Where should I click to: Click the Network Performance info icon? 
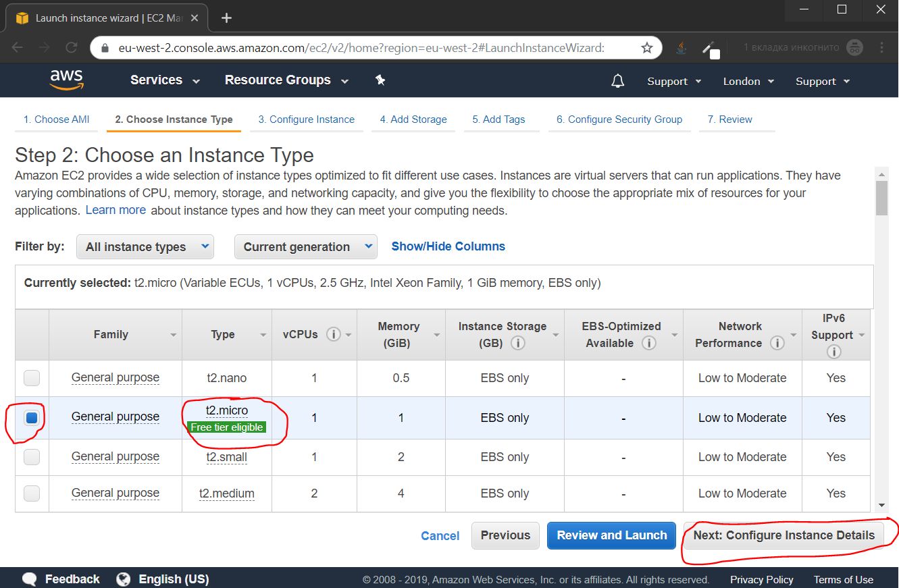point(778,343)
